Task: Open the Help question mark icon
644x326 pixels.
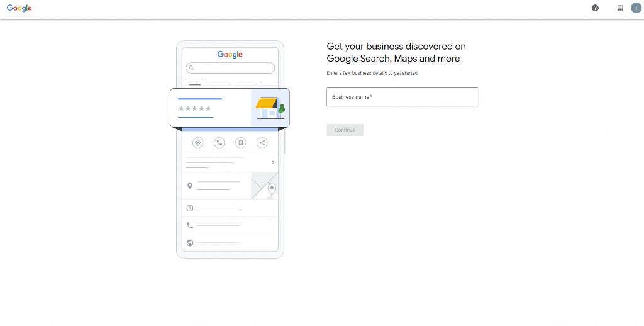Action: (x=595, y=8)
